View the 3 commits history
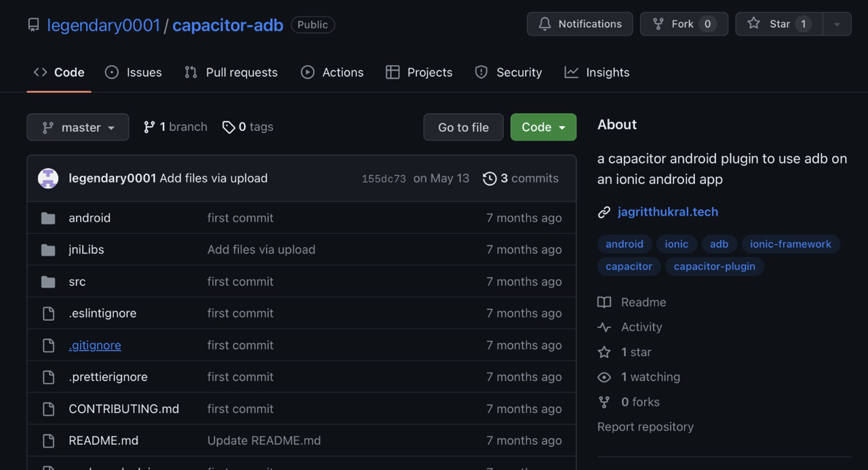This screenshot has height=470, width=868. click(x=520, y=178)
